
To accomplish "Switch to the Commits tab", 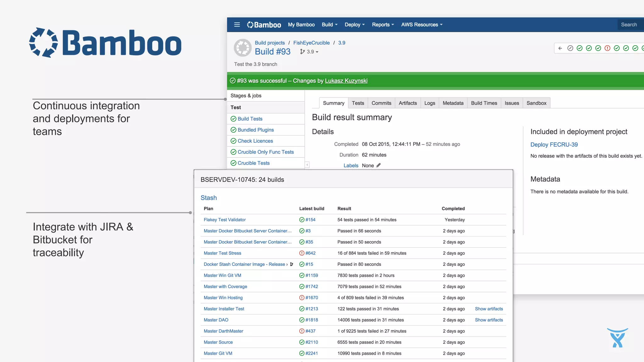I will 381,103.
